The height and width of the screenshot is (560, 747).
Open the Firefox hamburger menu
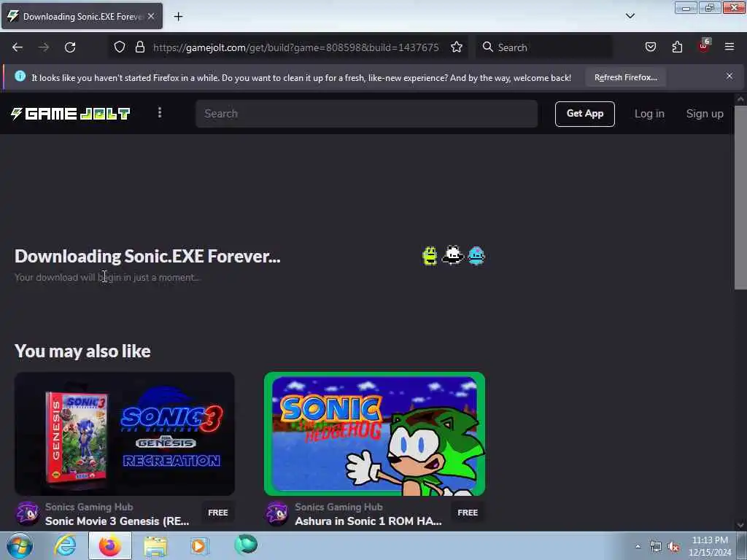(729, 47)
